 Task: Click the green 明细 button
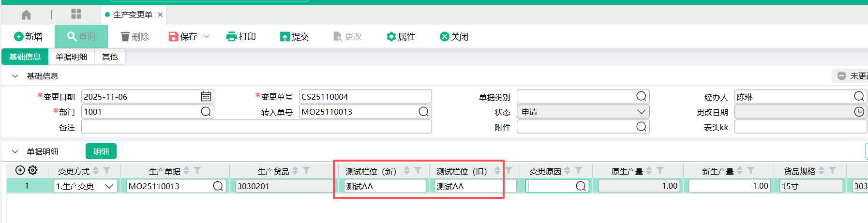(x=101, y=151)
